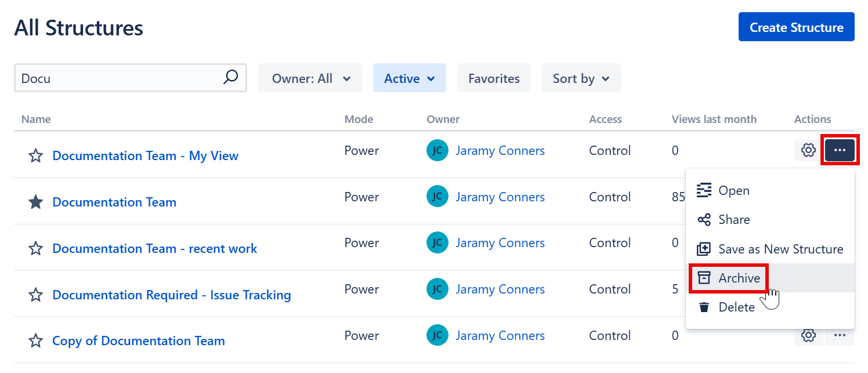Choose Save as New Structure menu item
This screenshot has width=868, height=373.
[x=780, y=249]
